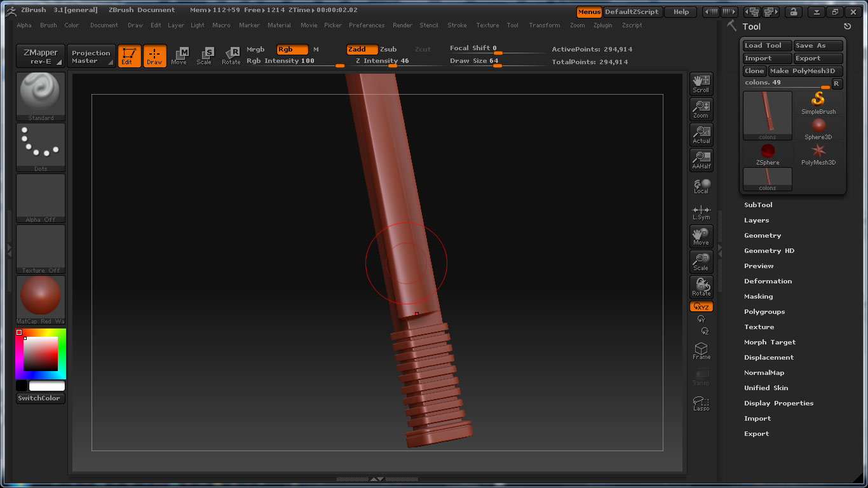Expand the Polygroups subpalette
The image size is (868, 488).
click(x=764, y=312)
